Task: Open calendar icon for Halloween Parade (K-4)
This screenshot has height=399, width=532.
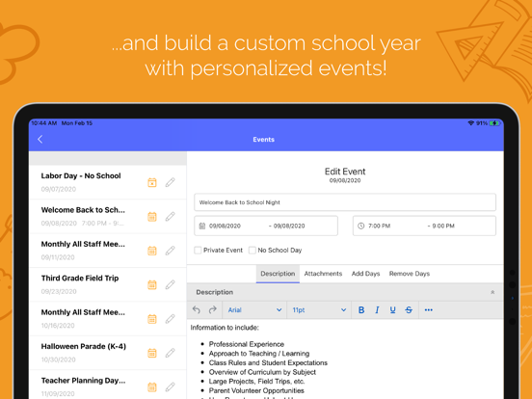Action: (152, 353)
